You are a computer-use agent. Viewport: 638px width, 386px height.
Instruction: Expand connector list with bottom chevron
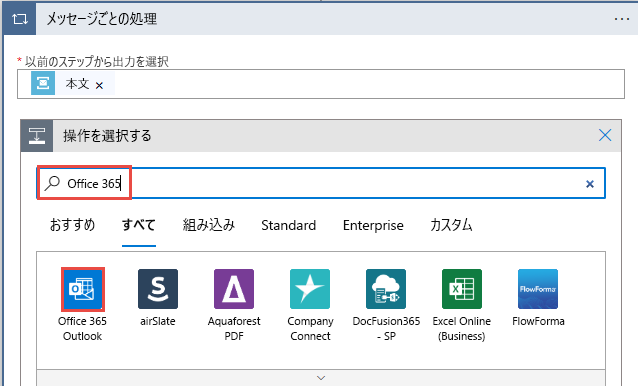[321, 378]
